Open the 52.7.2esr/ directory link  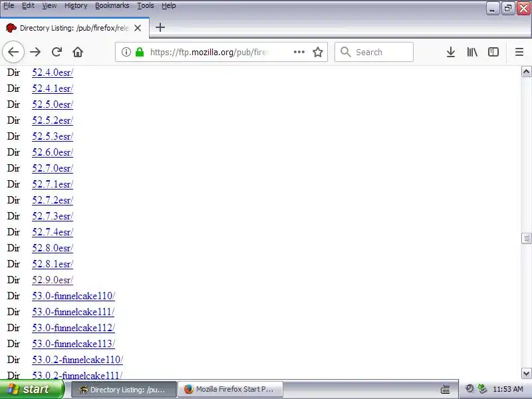pyautogui.click(x=53, y=200)
